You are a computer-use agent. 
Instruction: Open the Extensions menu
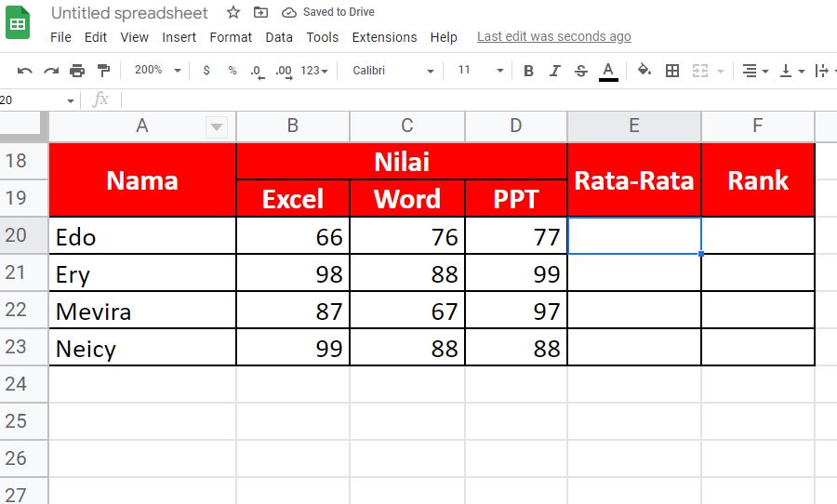click(x=384, y=37)
